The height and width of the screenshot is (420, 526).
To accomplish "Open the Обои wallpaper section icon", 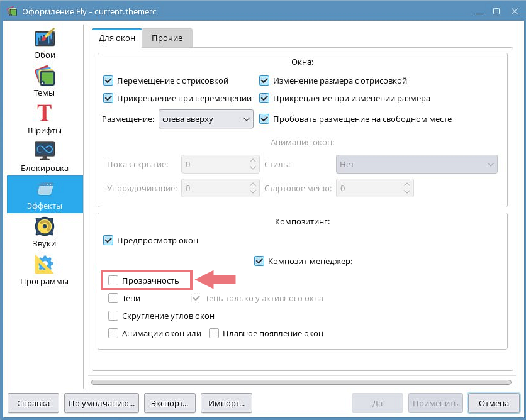I will click(45, 38).
